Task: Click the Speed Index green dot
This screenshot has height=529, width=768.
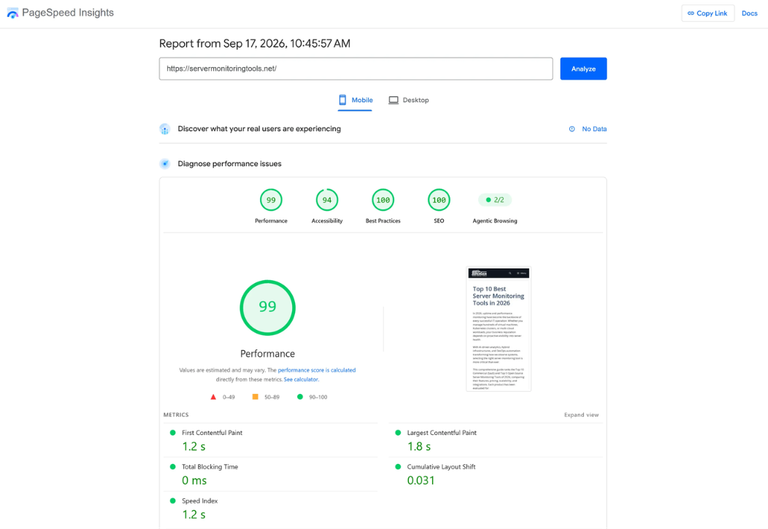Action: click(172, 501)
